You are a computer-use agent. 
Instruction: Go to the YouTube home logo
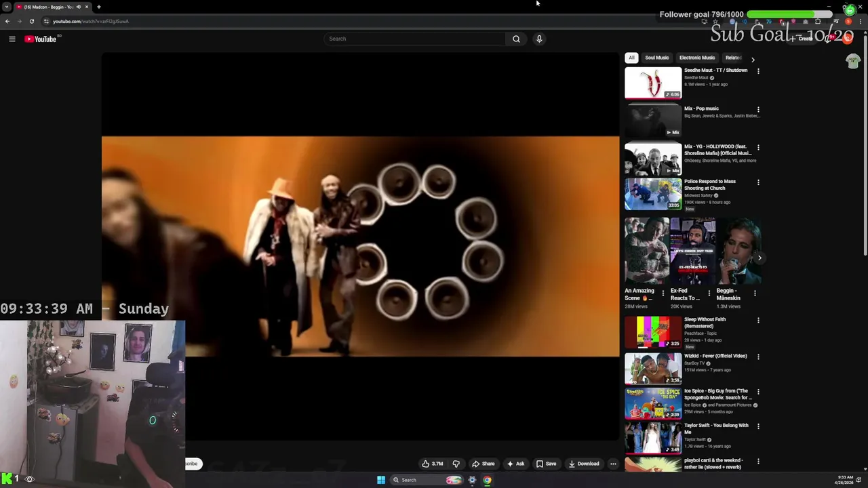(x=41, y=39)
